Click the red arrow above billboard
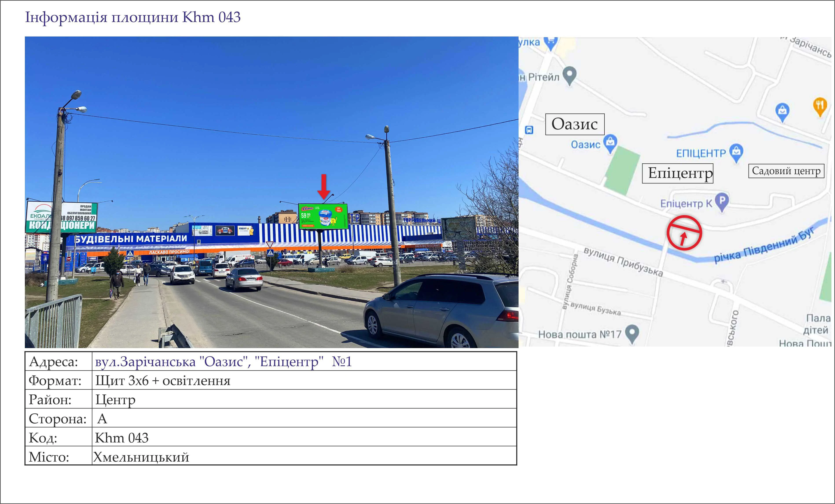Image resolution: width=835 pixels, height=504 pixels. point(324,187)
